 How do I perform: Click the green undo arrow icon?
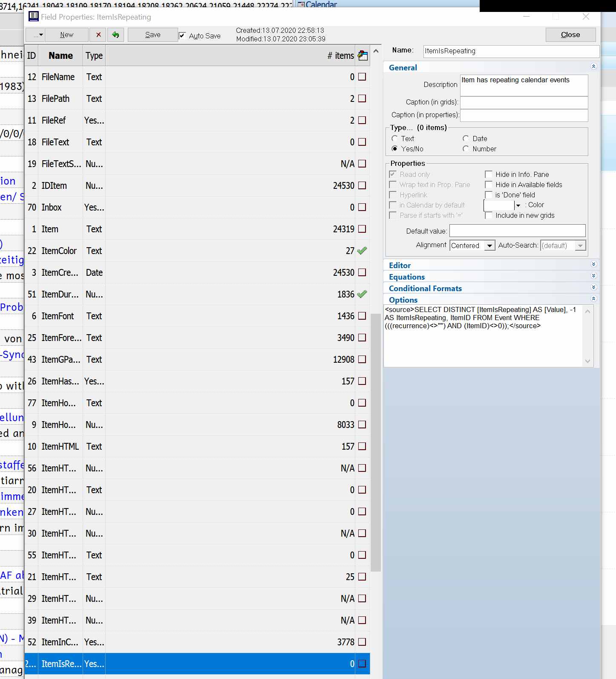pyautogui.click(x=115, y=35)
